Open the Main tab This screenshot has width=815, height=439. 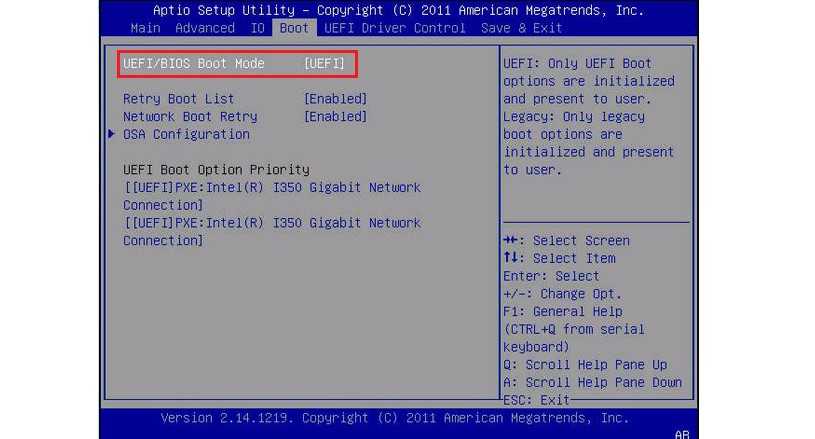click(146, 28)
